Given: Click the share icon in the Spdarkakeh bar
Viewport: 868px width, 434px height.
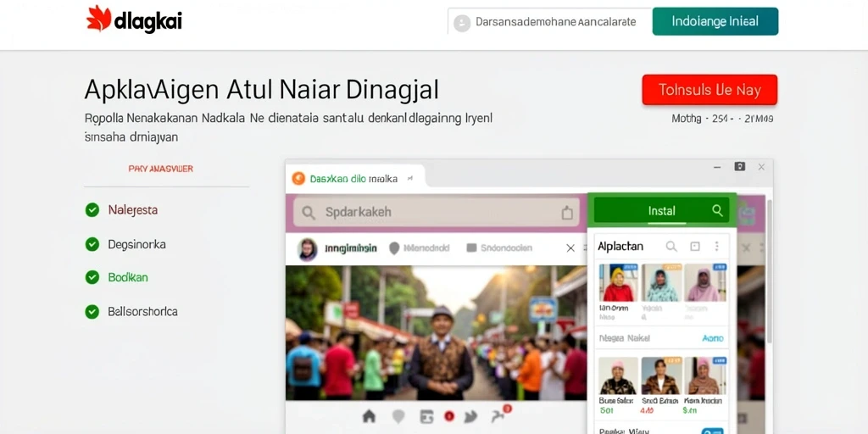Looking at the screenshot, I should click(x=567, y=213).
